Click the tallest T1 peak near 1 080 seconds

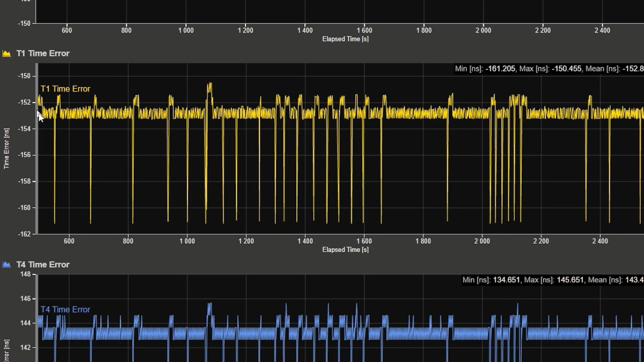click(210, 85)
